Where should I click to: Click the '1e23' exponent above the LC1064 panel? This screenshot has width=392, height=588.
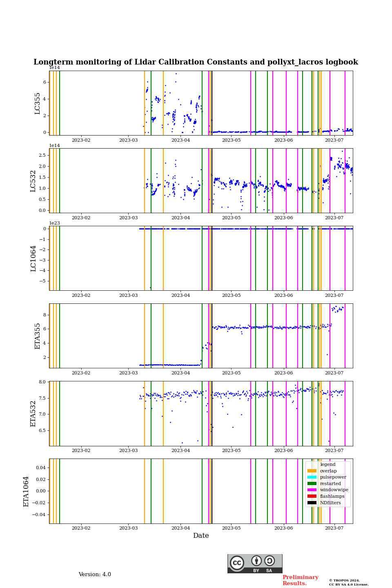point(55,223)
